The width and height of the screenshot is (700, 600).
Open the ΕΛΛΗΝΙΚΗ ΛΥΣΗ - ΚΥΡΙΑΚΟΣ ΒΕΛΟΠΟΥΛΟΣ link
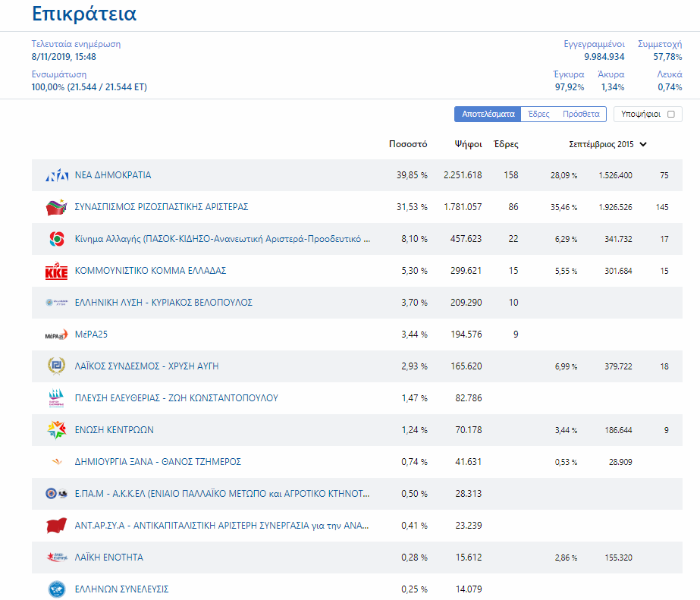(x=163, y=303)
